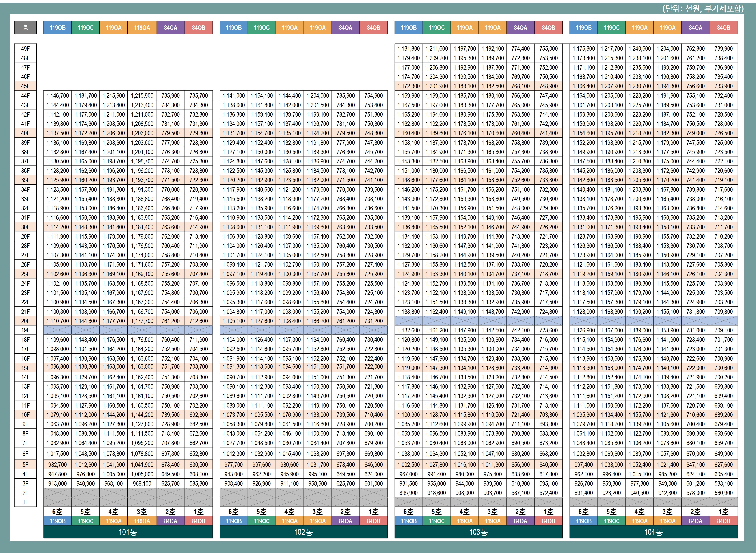Screen dimensions: 756x553
Task: Click 102동 3F 6호 price 908,400
Action: 233,483
